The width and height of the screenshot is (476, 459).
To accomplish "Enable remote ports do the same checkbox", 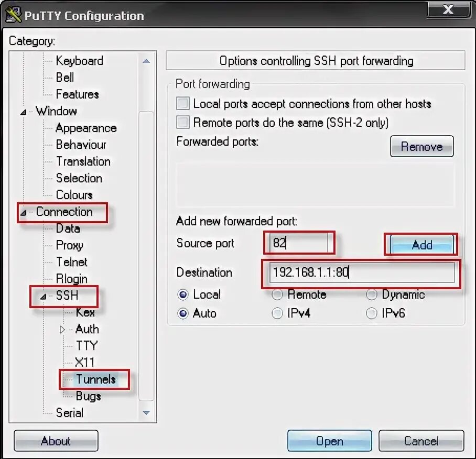I will click(x=183, y=122).
